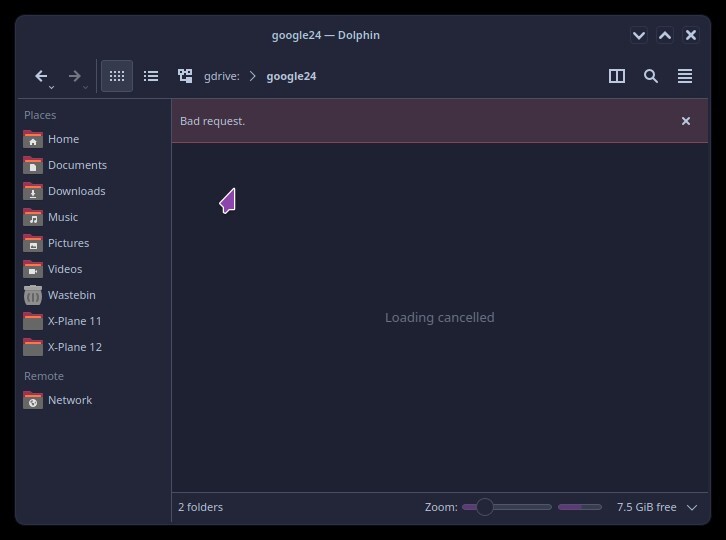Open the X-Plane 12 place
The width and height of the screenshot is (726, 540).
pyautogui.click(x=74, y=347)
